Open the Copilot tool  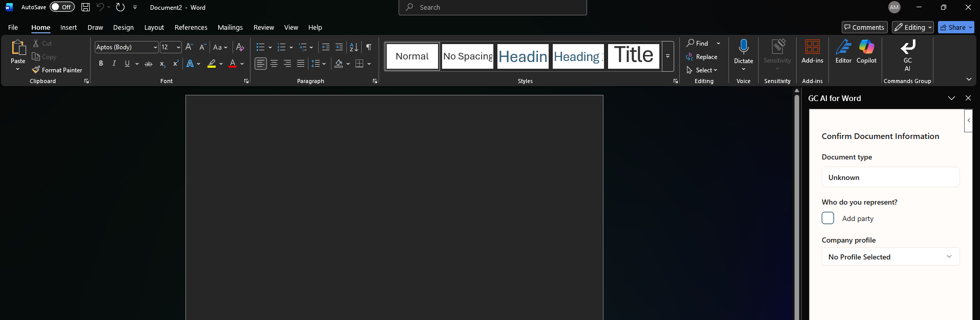coord(866,52)
